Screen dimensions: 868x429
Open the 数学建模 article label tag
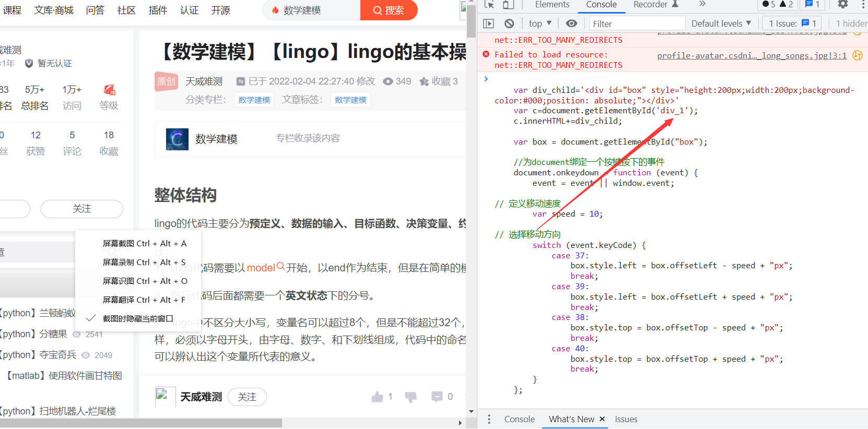350,100
